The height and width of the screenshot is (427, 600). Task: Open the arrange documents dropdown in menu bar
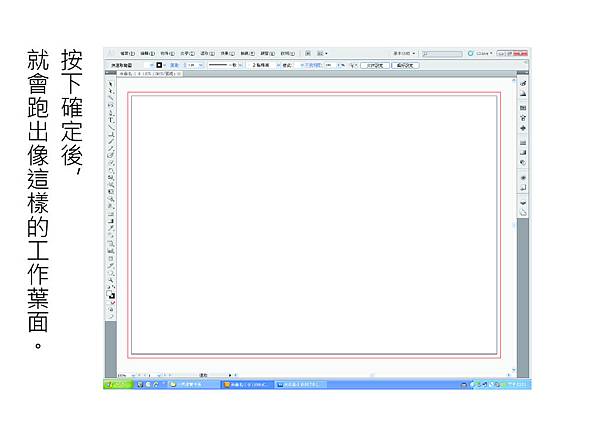[322, 54]
